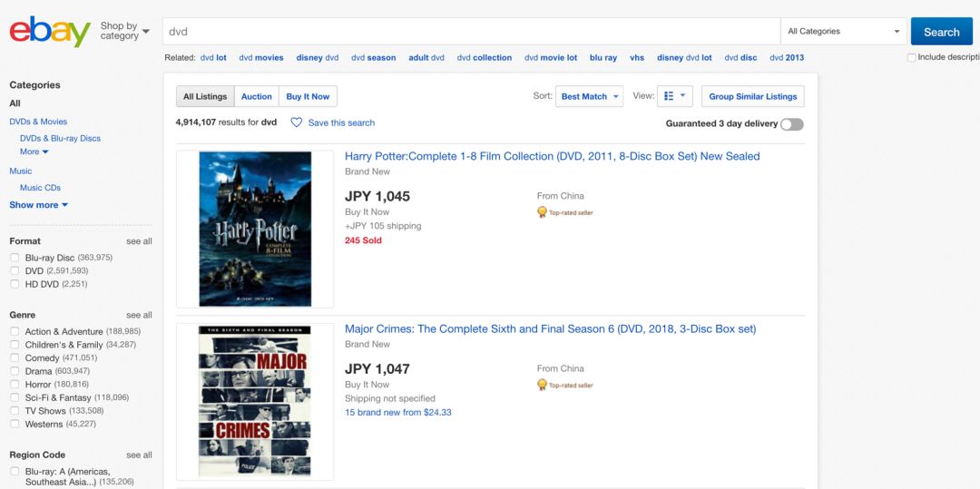The height and width of the screenshot is (489, 980).
Task: Open the Harry Potter Complete 1-8 listing title
Action: [x=553, y=156]
